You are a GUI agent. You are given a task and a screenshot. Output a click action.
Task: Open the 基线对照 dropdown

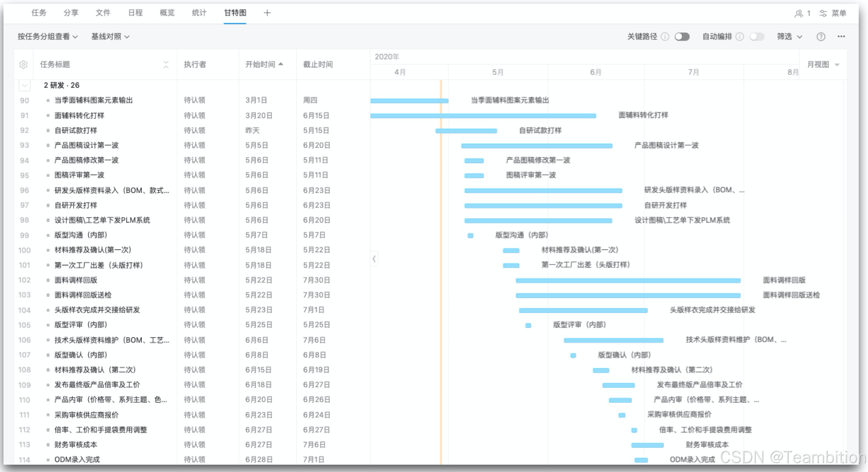(x=110, y=37)
